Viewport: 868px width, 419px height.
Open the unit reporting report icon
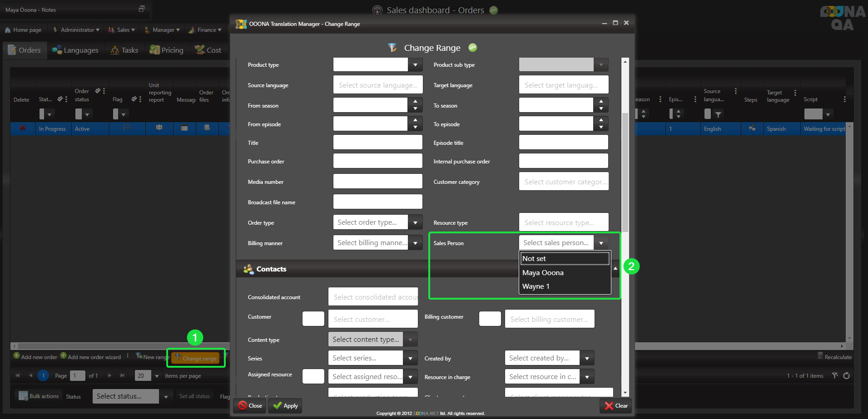pyautogui.click(x=159, y=128)
